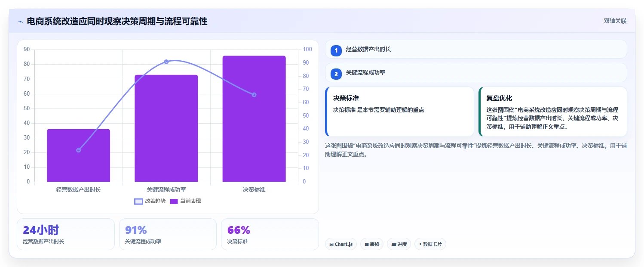This screenshot has width=644, height=267.
Task: Click the Chart.js tag
Action: 341,244
